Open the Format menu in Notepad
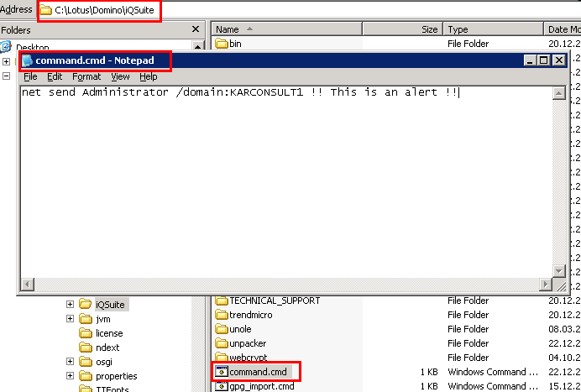Viewport: 581px width, 392px height. (86, 76)
